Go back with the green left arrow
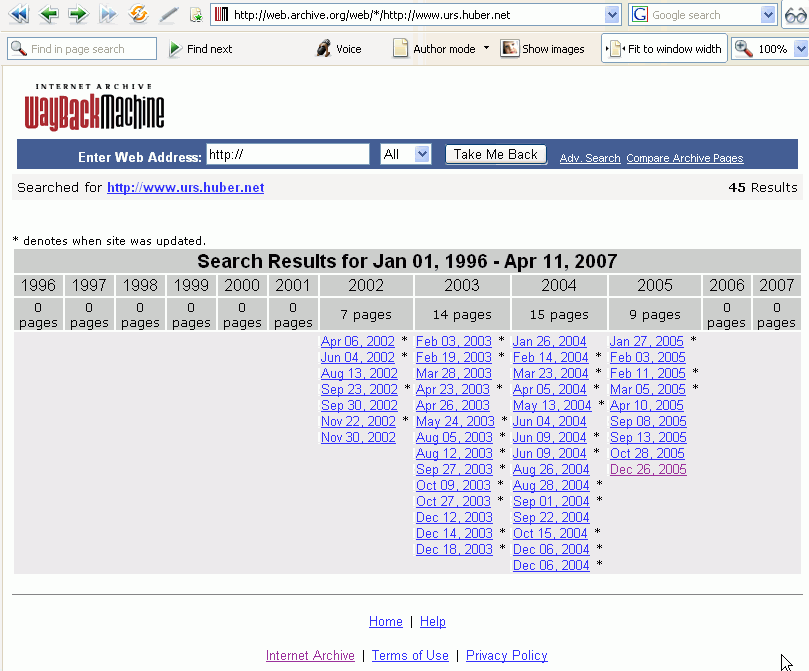Screen dimensions: 809x671 pos(49,14)
